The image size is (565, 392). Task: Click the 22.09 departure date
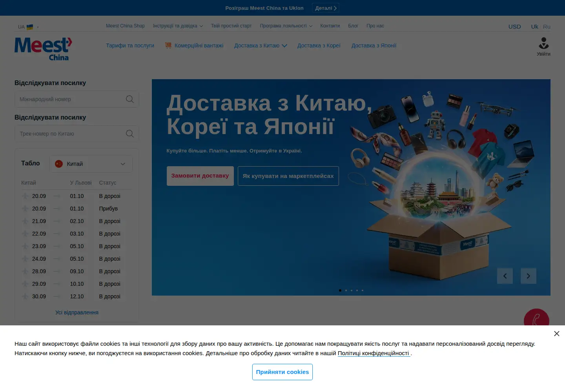tap(39, 234)
